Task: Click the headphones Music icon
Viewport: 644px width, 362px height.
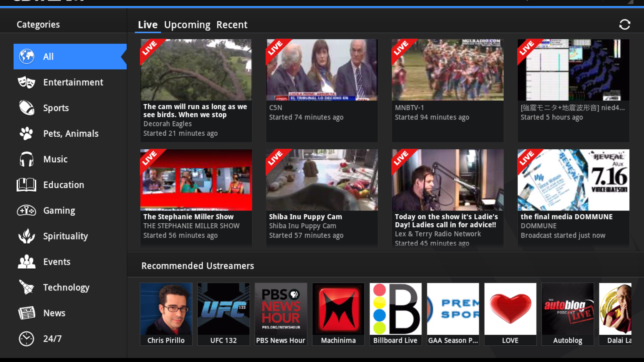Action: 27,159
